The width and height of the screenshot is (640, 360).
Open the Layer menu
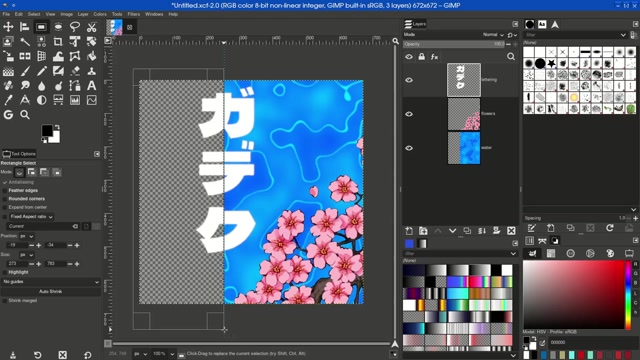[83, 14]
